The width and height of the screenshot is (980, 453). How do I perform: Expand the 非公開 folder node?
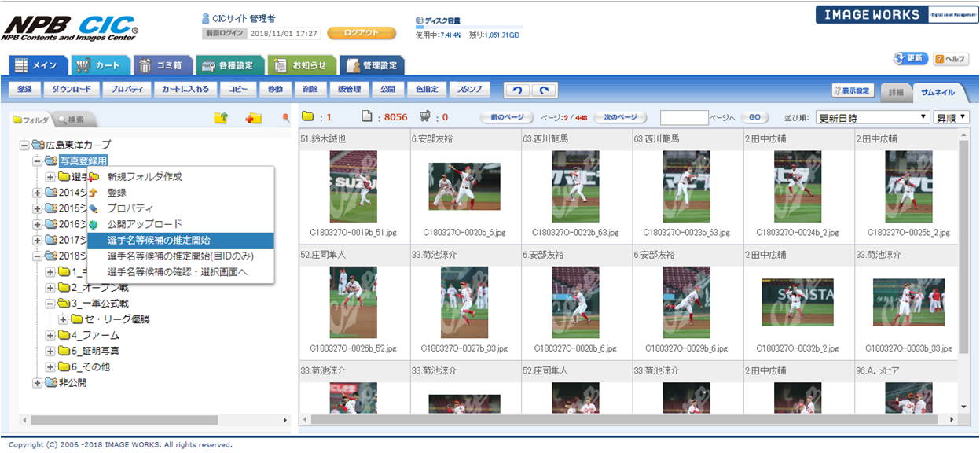[x=37, y=383]
